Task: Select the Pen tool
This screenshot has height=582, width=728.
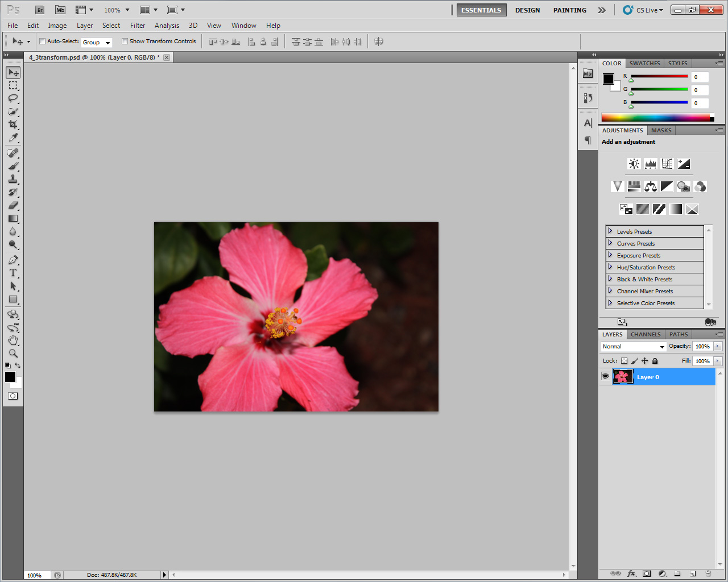Action: pyautogui.click(x=13, y=260)
